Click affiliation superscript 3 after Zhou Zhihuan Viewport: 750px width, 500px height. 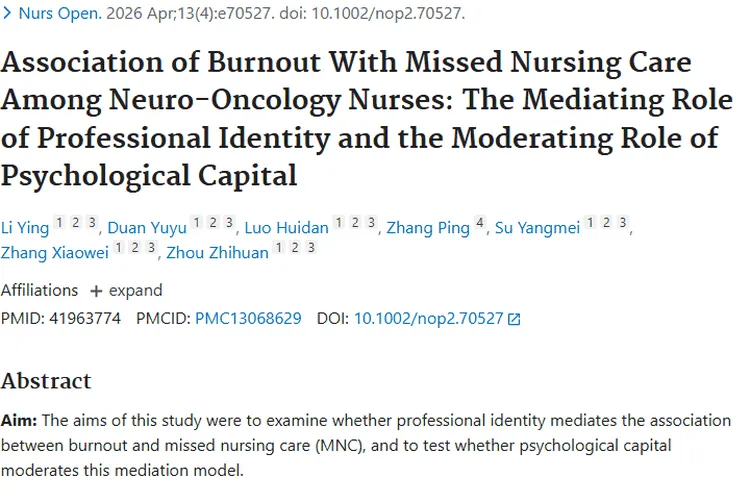pyautogui.click(x=312, y=247)
